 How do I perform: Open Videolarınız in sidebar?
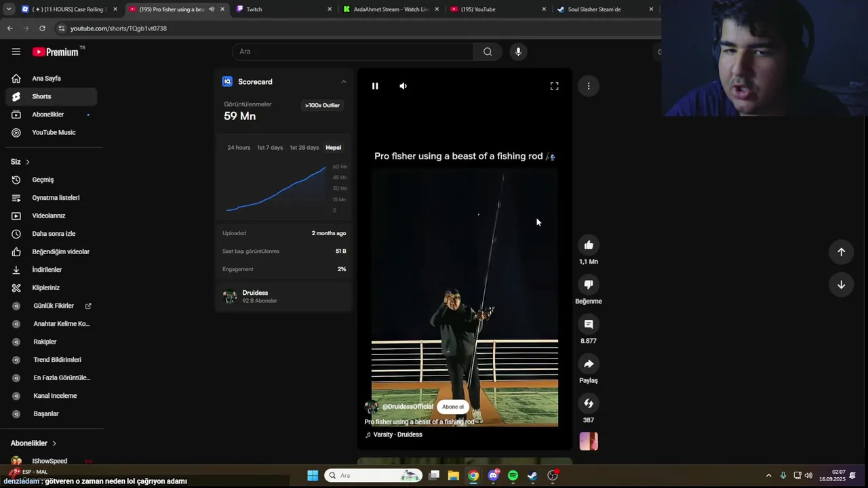[x=52, y=216]
